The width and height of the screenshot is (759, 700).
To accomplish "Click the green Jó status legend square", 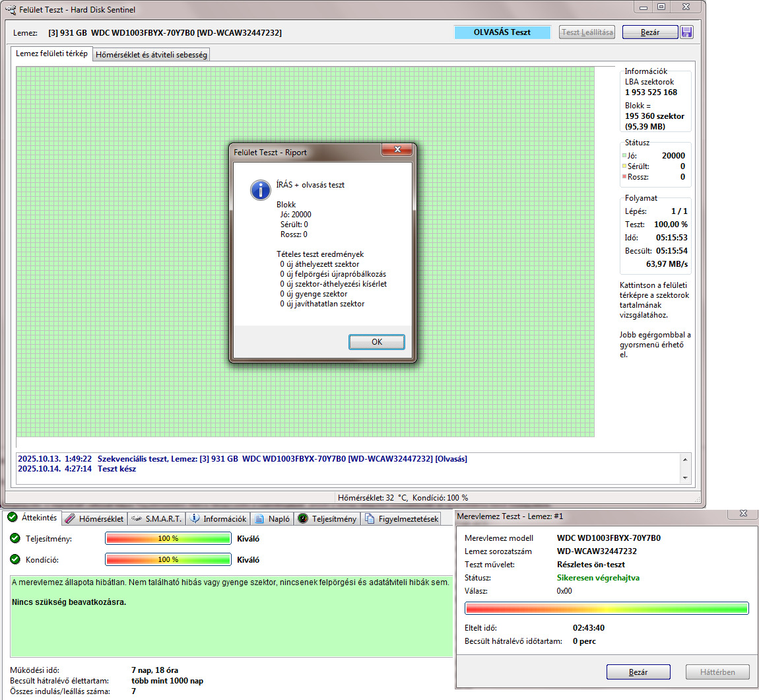I will pos(624,155).
